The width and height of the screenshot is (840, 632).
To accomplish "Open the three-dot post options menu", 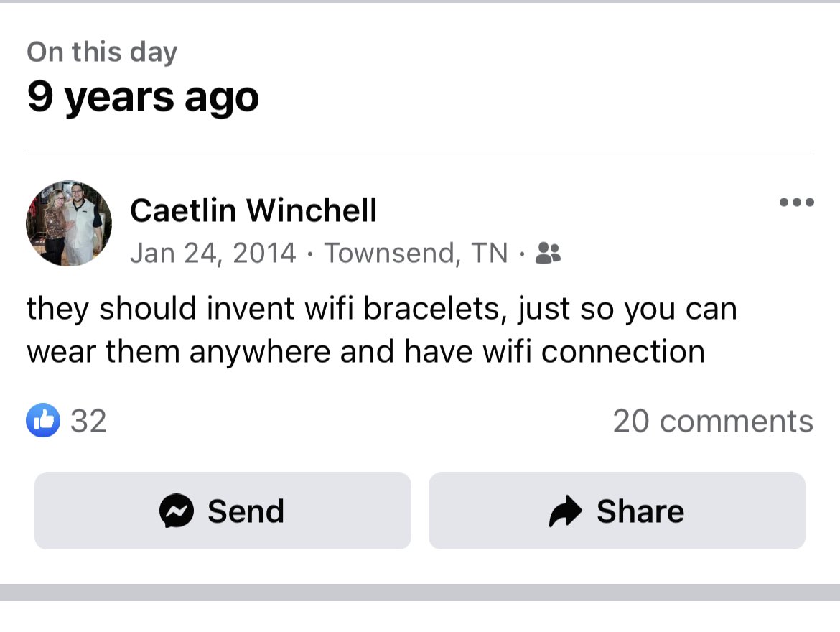I will 797,202.
